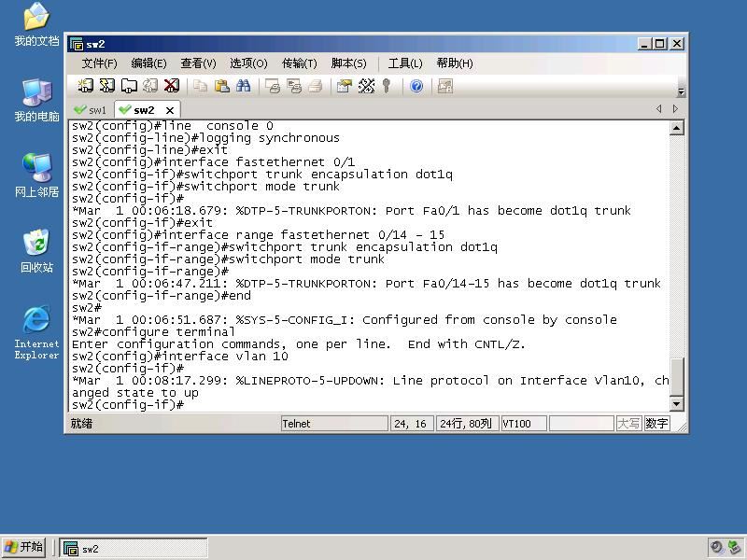Click the Paste clipboard icon
This screenshot has height=560, width=747.
[222, 86]
